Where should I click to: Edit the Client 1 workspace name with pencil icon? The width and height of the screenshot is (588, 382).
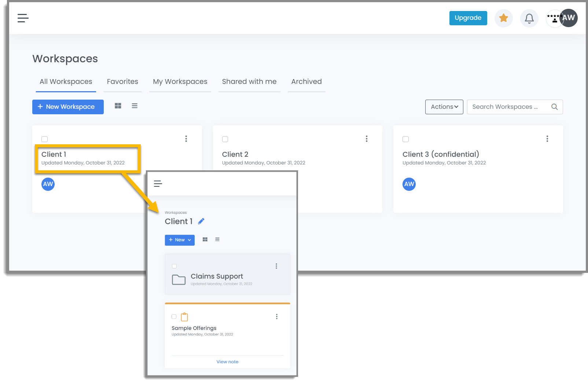pyautogui.click(x=201, y=221)
